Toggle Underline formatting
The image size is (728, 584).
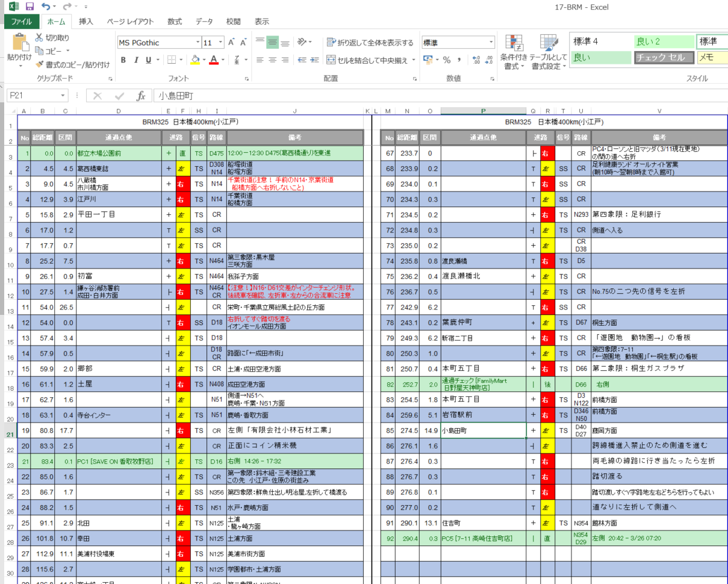(148, 60)
